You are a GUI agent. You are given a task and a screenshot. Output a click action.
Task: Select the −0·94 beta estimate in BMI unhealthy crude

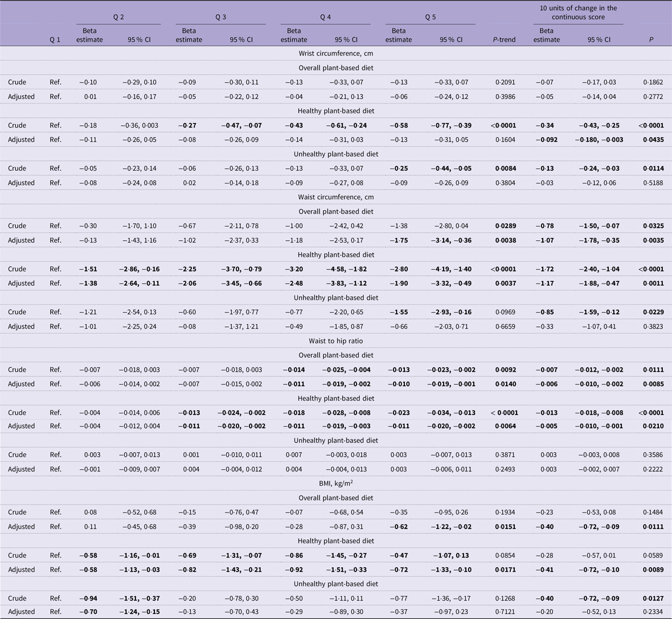pyautogui.click(x=88, y=598)
